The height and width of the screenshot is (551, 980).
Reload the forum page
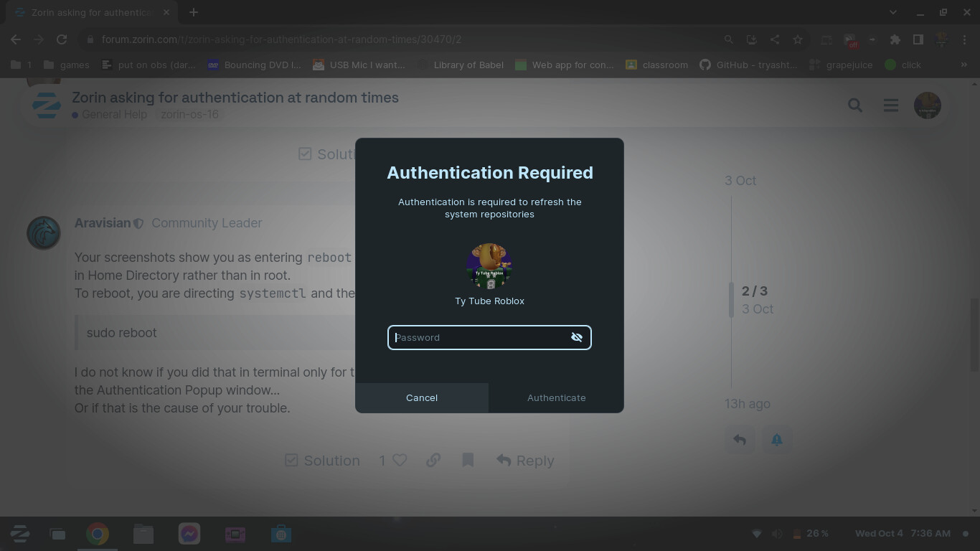pos(62,39)
